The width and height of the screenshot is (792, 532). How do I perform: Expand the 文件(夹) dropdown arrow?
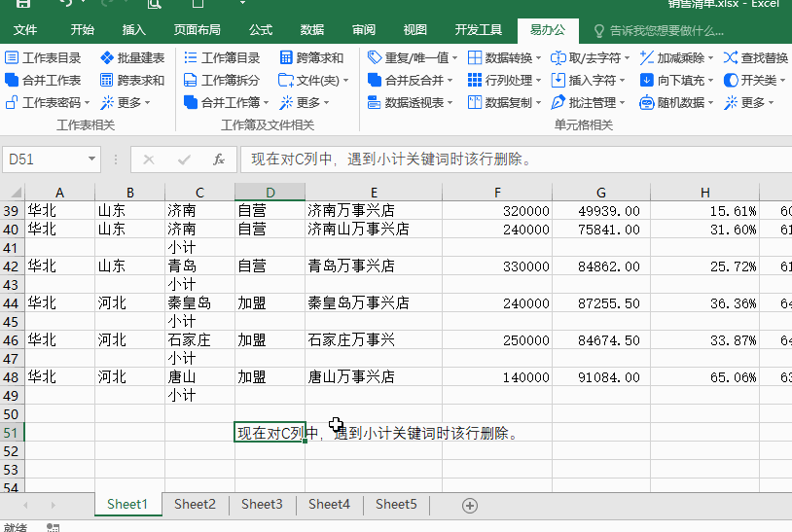tap(345, 81)
